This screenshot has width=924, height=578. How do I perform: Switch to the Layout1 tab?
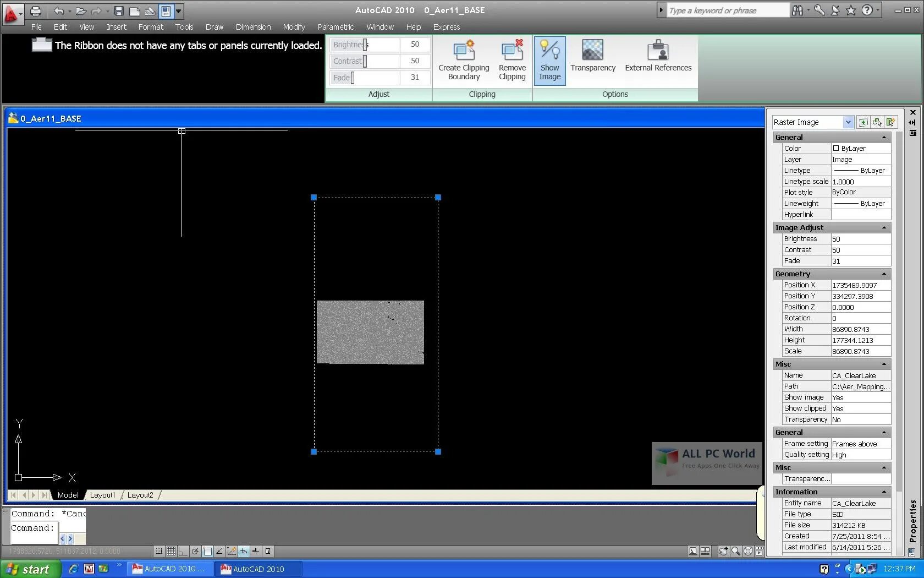[103, 495]
